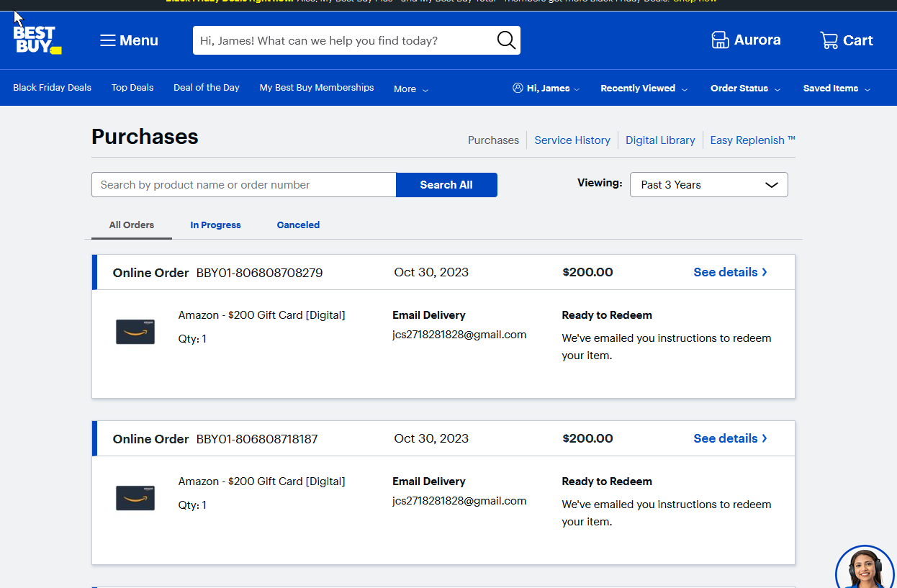
Task: See details for order BBY01-806808708279
Action: click(730, 272)
